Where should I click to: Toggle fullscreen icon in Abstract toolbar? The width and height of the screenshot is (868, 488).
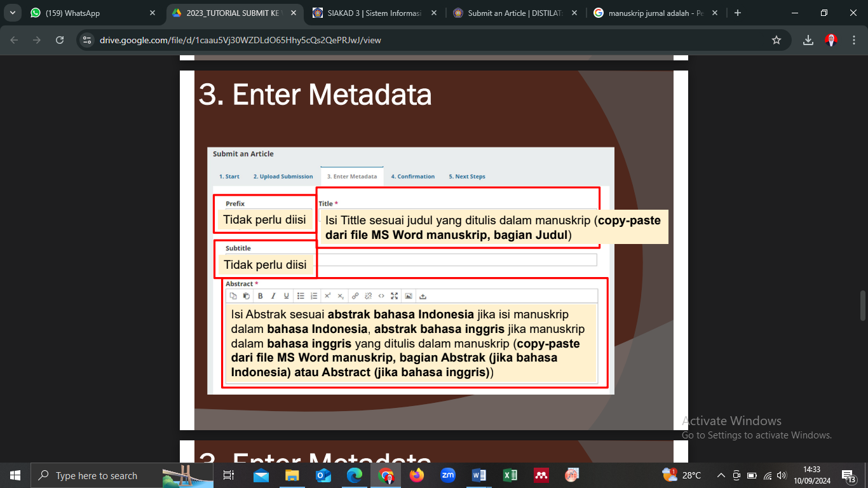click(395, 296)
